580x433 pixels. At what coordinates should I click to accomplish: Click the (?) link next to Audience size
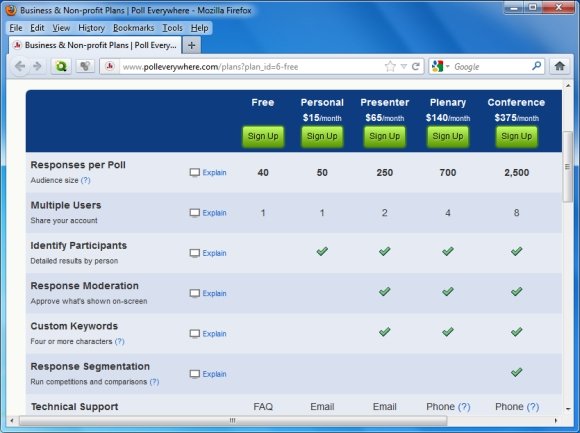coord(85,180)
